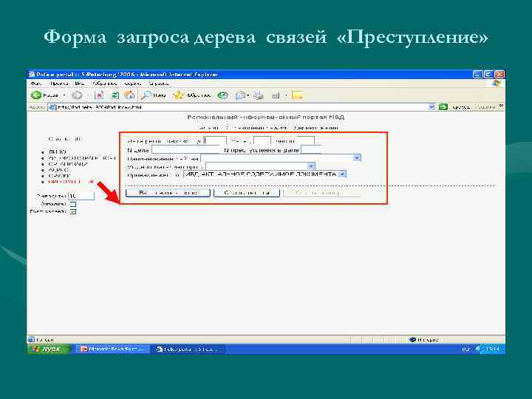Image resolution: width=532 pixels, height=399 pixels.
Task: Open the Избранное menu
Action: (x=104, y=83)
